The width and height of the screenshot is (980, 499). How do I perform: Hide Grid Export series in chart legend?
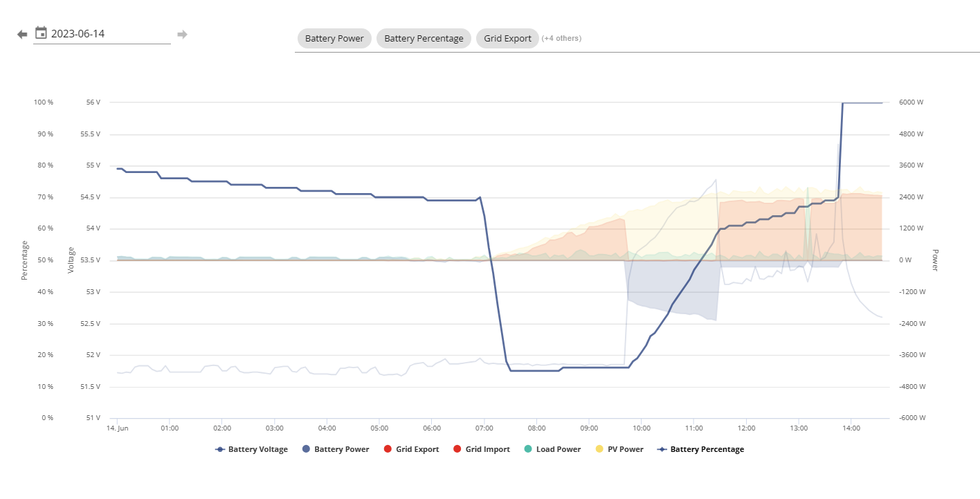tap(411, 449)
